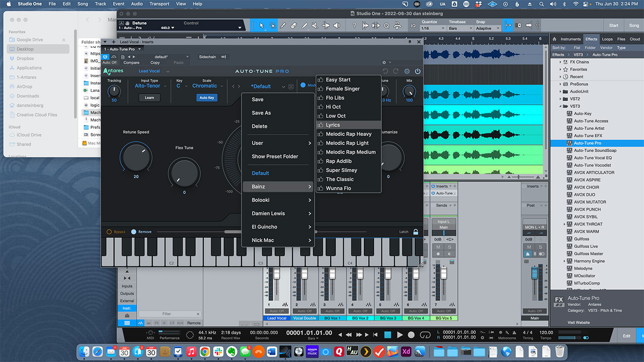The height and width of the screenshot is (362, 644).
Task: Select Desktop in Finder sidebar
Action: point(38,49)
